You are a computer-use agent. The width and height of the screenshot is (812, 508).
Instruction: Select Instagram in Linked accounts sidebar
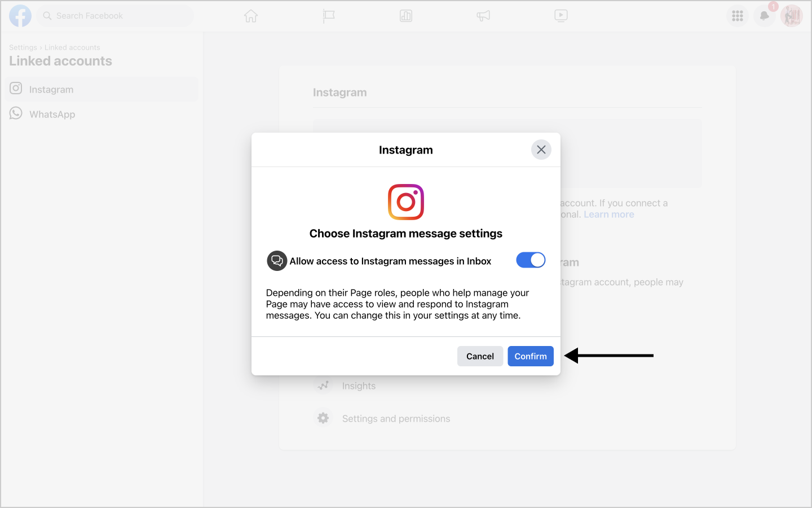(x=101, y=89)
